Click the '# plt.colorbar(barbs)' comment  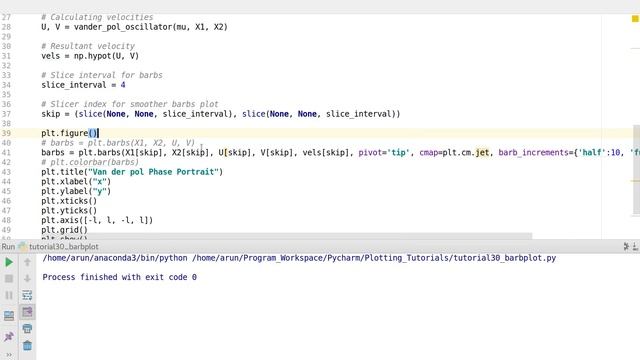tap(90, 162)
